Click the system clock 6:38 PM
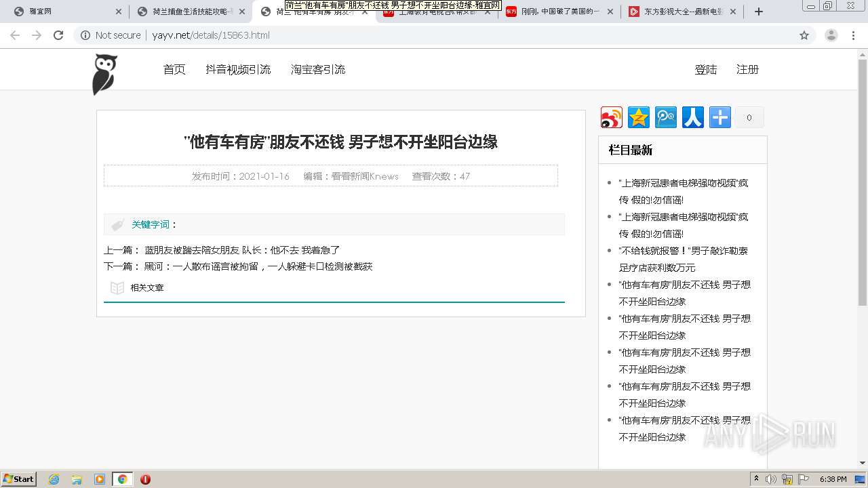 click(x=833, y=479)
